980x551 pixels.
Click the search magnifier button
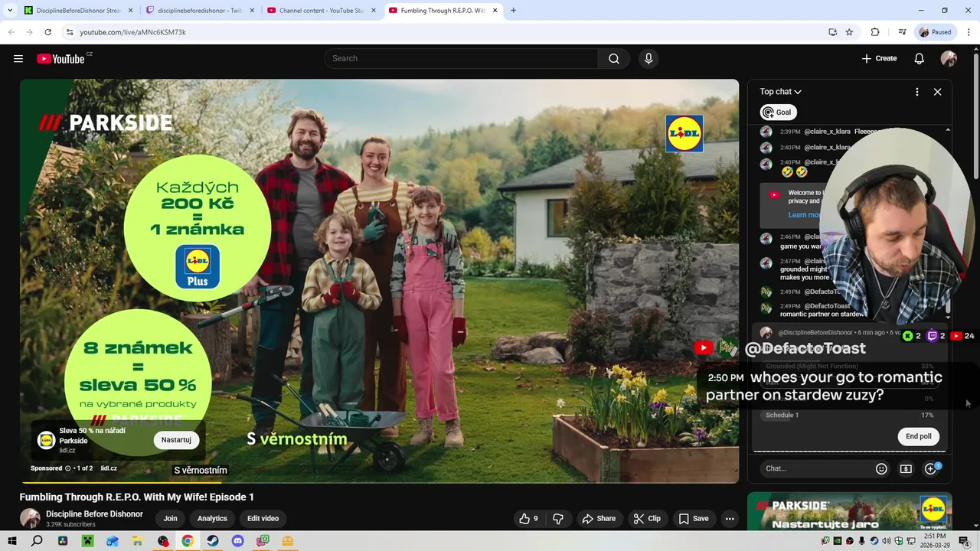pyautogui.click(x=614, y=59)
